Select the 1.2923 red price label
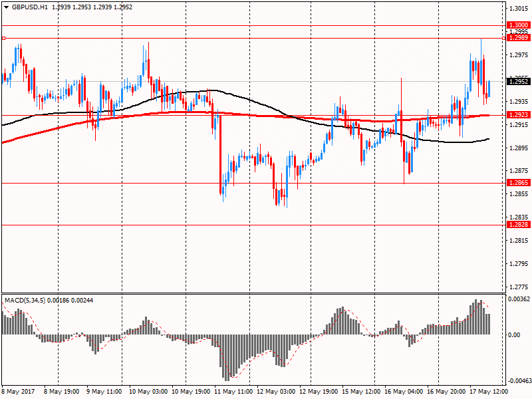 tap(519, 114)
